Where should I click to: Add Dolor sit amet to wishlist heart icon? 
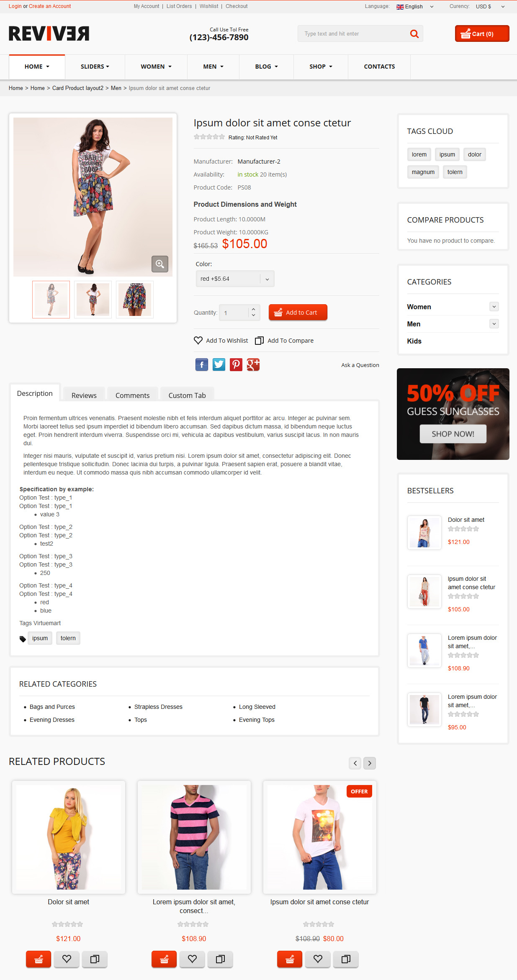tap(67, 959)
